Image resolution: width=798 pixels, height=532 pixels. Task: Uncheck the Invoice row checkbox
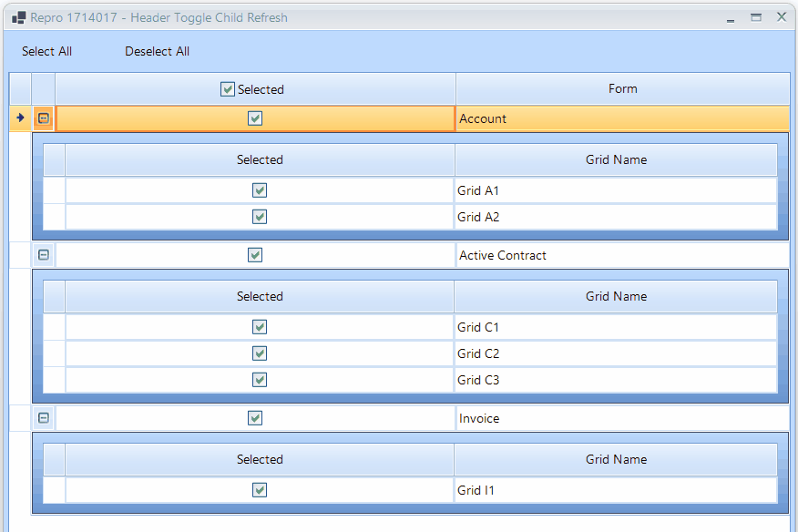(255, 418)
